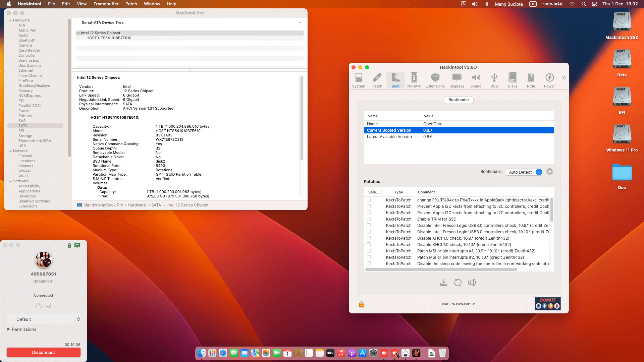Click the file transfer icon in AnyDesk panel
Screen dimensions: 644x362
(39, 305)
